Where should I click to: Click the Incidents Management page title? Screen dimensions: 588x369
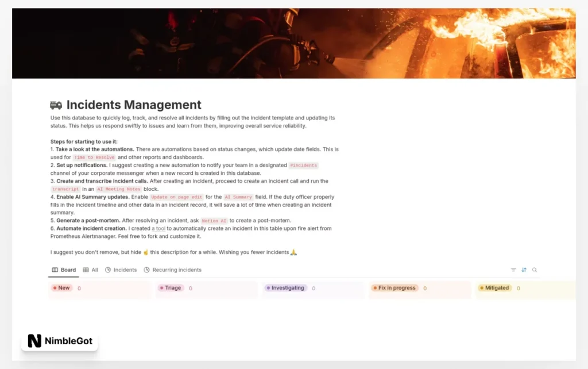134,105
